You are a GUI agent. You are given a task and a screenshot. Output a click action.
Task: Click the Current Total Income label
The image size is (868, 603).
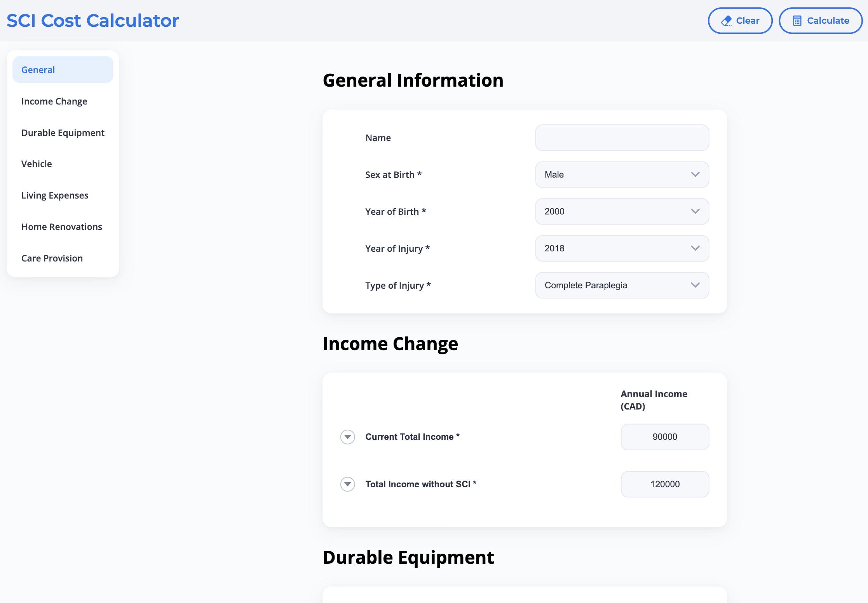tap(412, 437)
